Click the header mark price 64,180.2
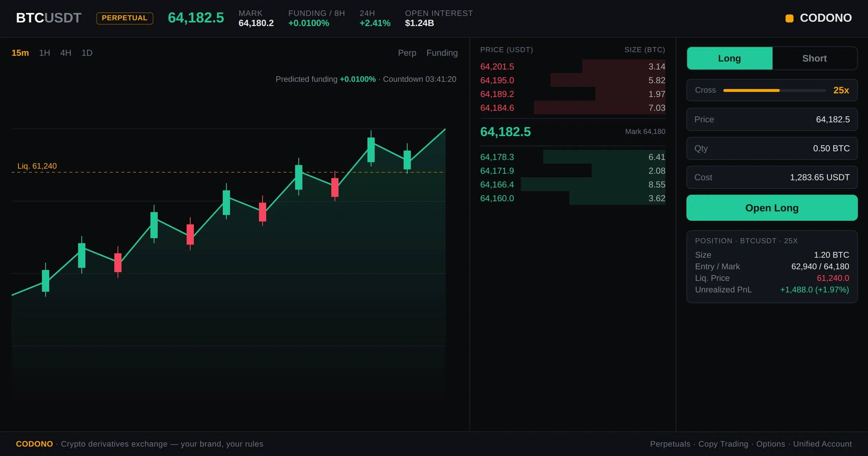This screenshot has width=868, height=456. (256, 23)
